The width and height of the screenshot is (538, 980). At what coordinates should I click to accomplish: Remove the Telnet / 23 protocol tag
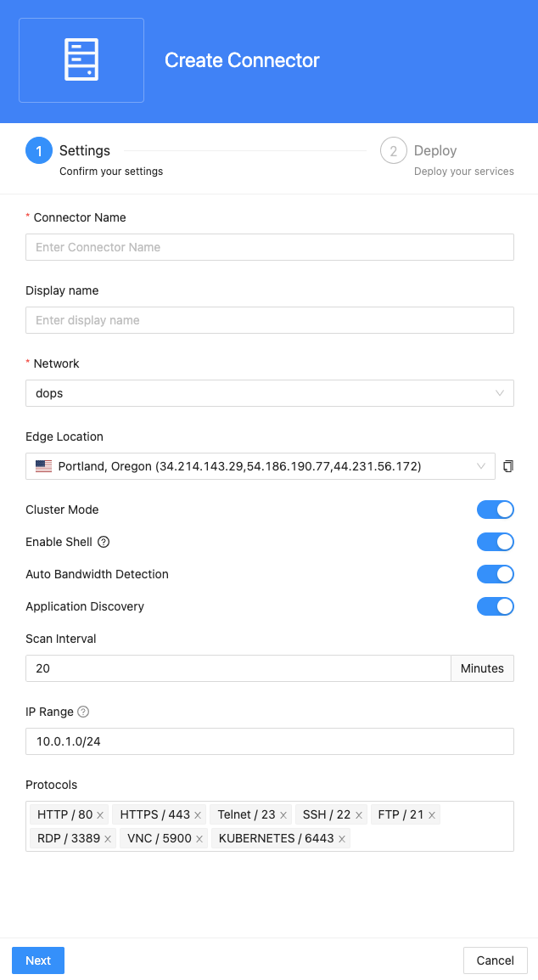tap(283, 815)
